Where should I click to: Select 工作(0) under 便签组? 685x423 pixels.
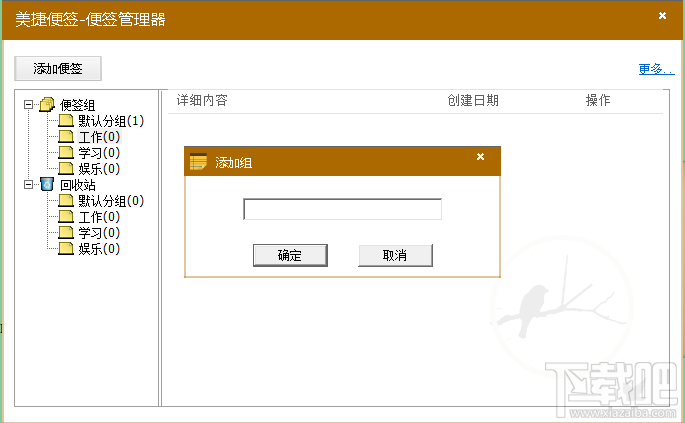(99, 137)
